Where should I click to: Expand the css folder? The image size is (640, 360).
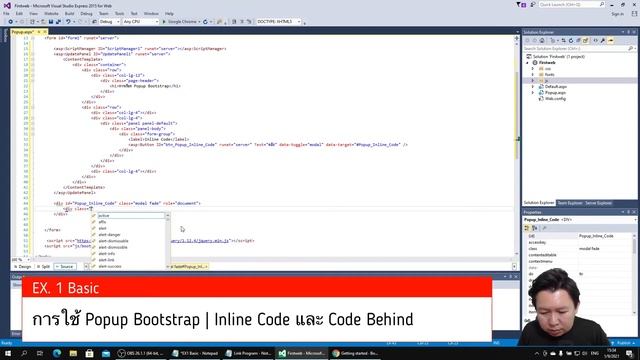tap(533, 69)
